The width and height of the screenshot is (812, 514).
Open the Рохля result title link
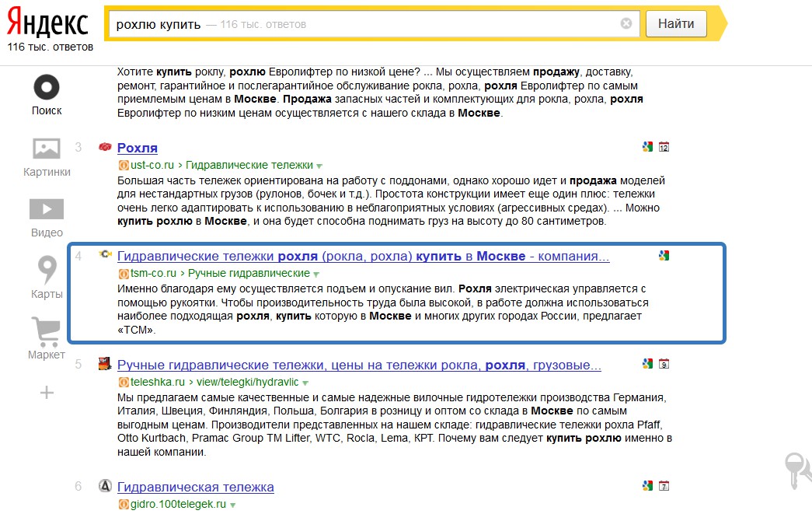coord(138,149)
